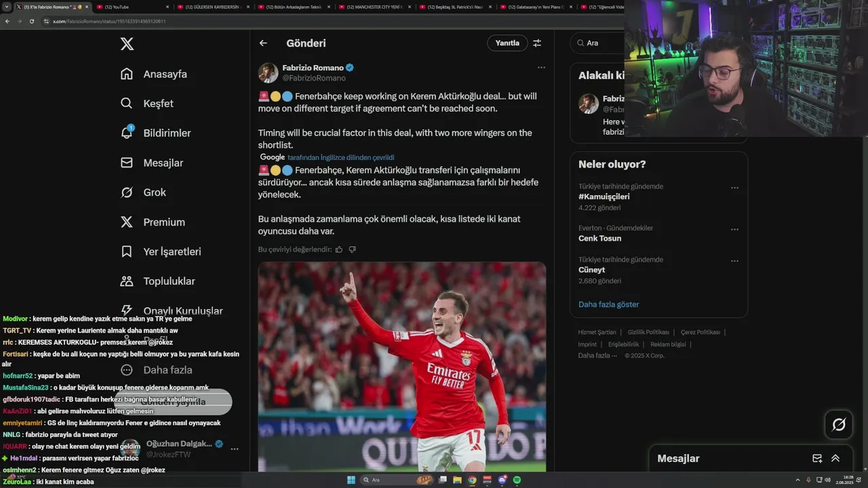Open File Explorer from taskbar
Image resolution: width=868 pixels, height=488 pixels.
[458, 480]
